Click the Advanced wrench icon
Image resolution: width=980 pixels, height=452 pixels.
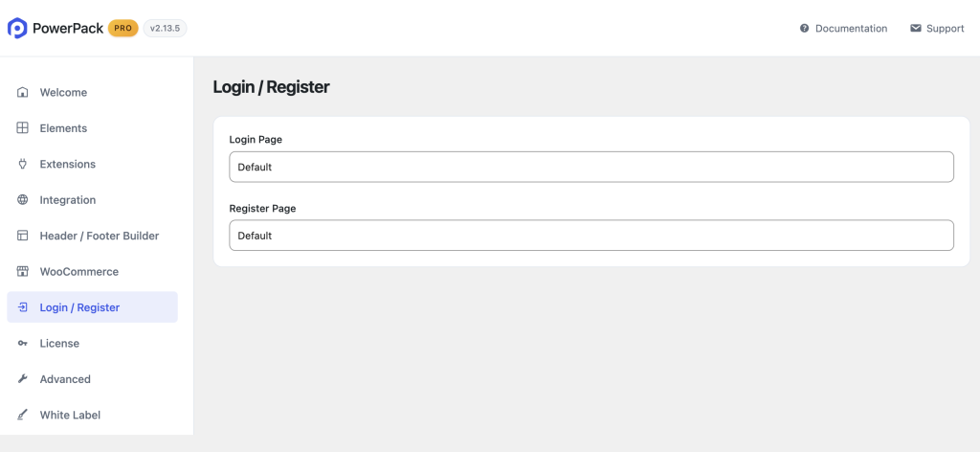point(23,379)
